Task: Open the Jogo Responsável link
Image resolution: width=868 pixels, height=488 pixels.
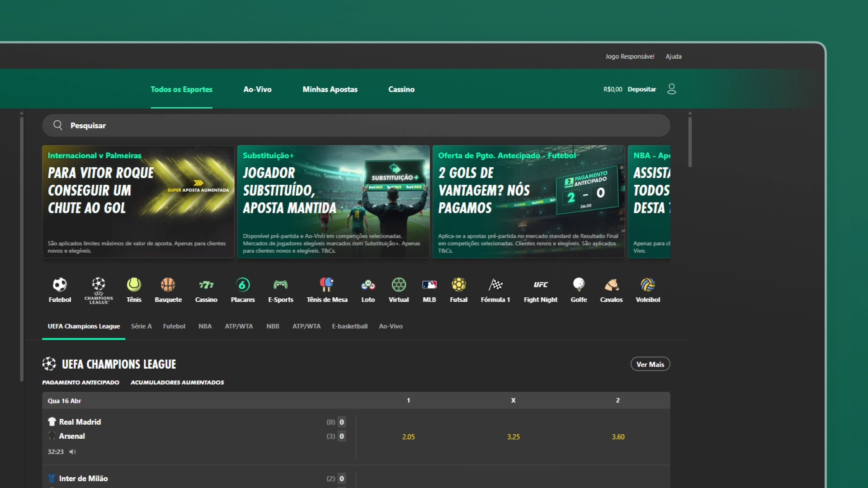Action: (x=630, y=56)
